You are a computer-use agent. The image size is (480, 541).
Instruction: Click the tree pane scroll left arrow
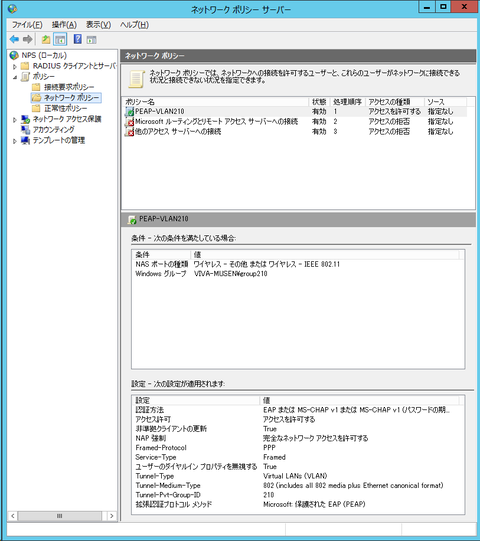coord(13,516)
